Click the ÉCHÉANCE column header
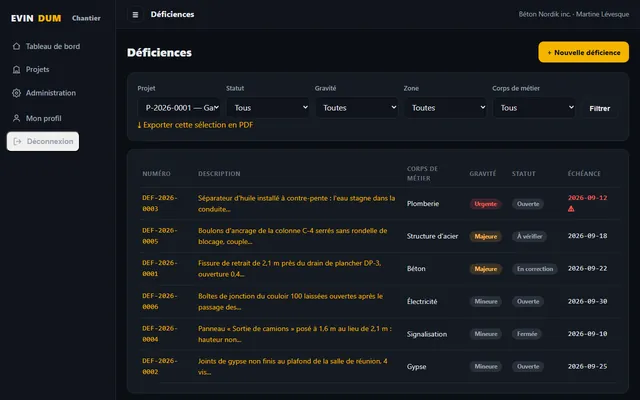 coord(584,174)
